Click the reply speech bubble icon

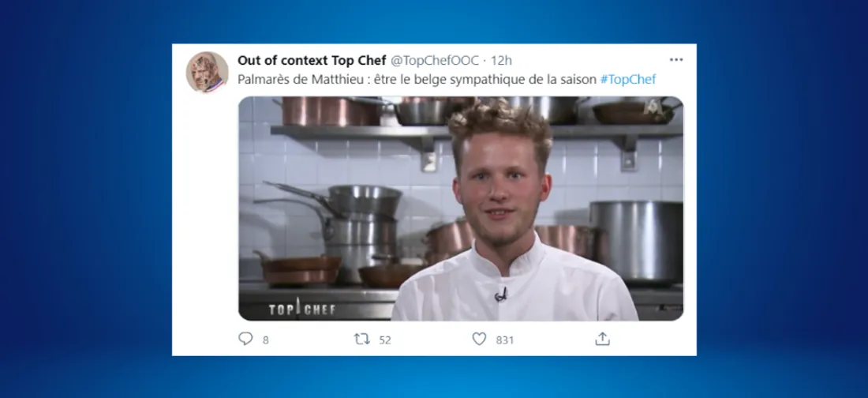click(x=245, y=339)
